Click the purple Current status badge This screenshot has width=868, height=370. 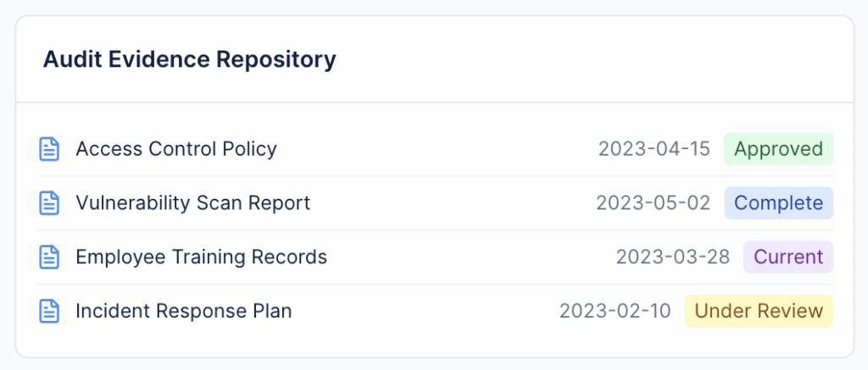[x=788, y=257]
